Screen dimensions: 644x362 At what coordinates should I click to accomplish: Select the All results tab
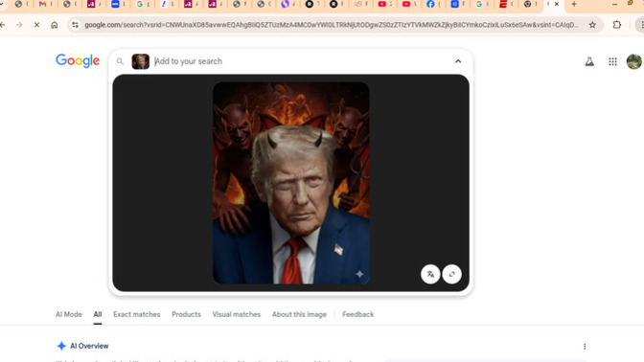click(98, 314)
